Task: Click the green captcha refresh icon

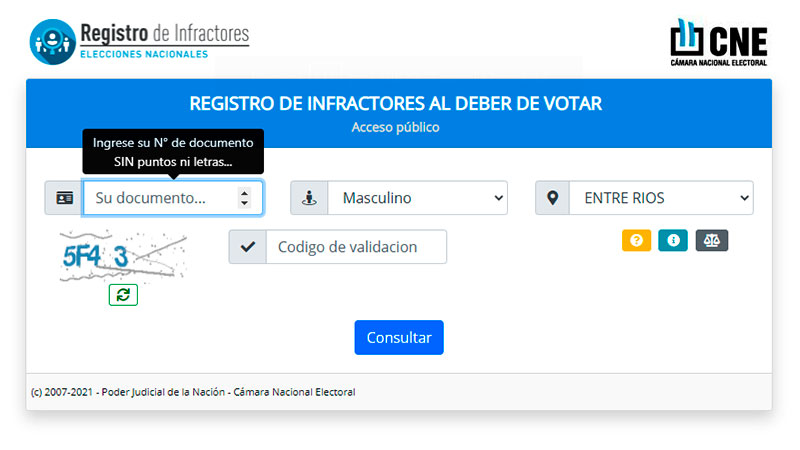Action: 123,295
